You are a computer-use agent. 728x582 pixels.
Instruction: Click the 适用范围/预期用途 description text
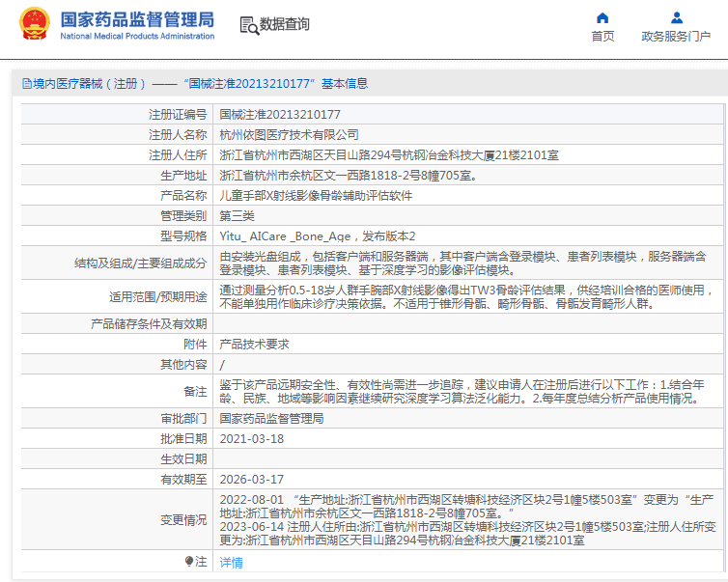[466, 297]
